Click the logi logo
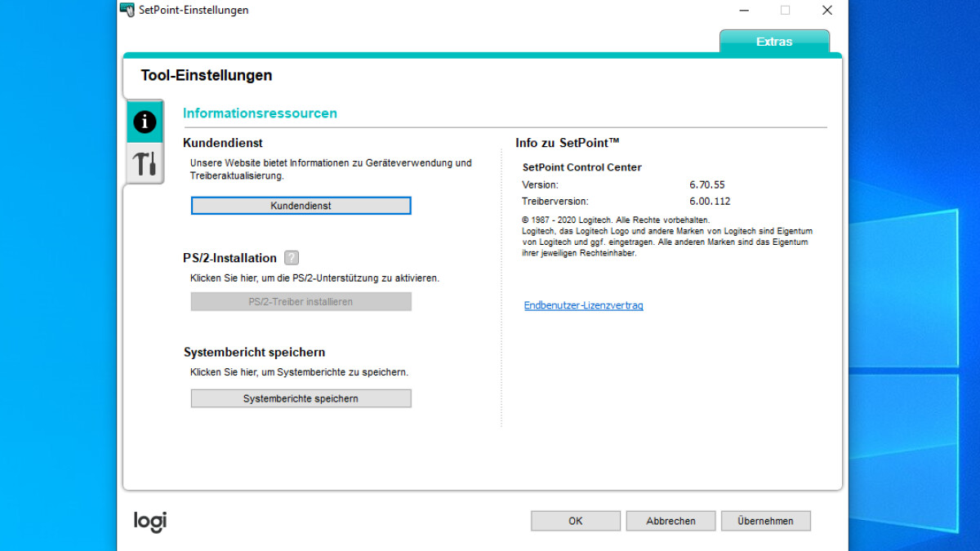 pos(150,522)
